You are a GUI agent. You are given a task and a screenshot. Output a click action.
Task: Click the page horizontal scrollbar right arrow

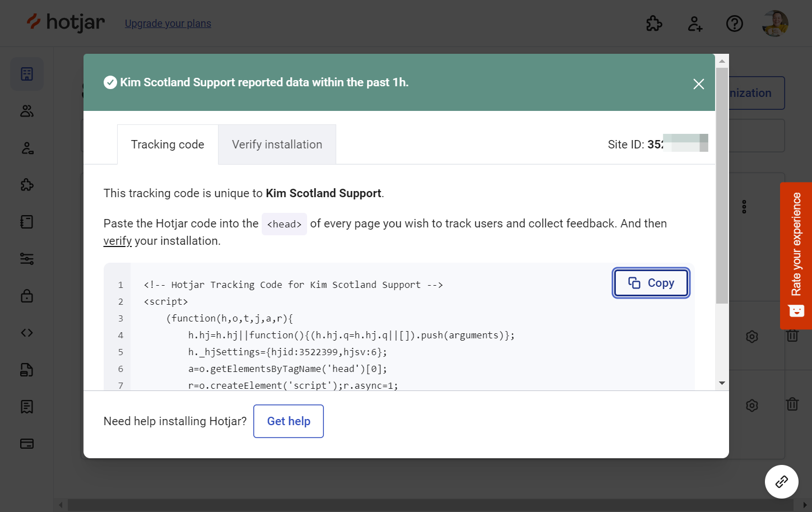click(805, 505)
